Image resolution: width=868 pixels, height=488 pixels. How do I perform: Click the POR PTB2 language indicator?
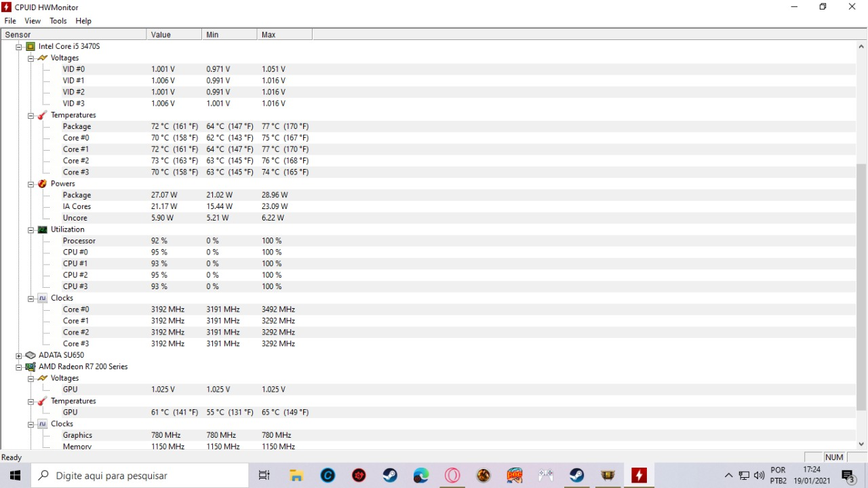(x=778, y=475)
